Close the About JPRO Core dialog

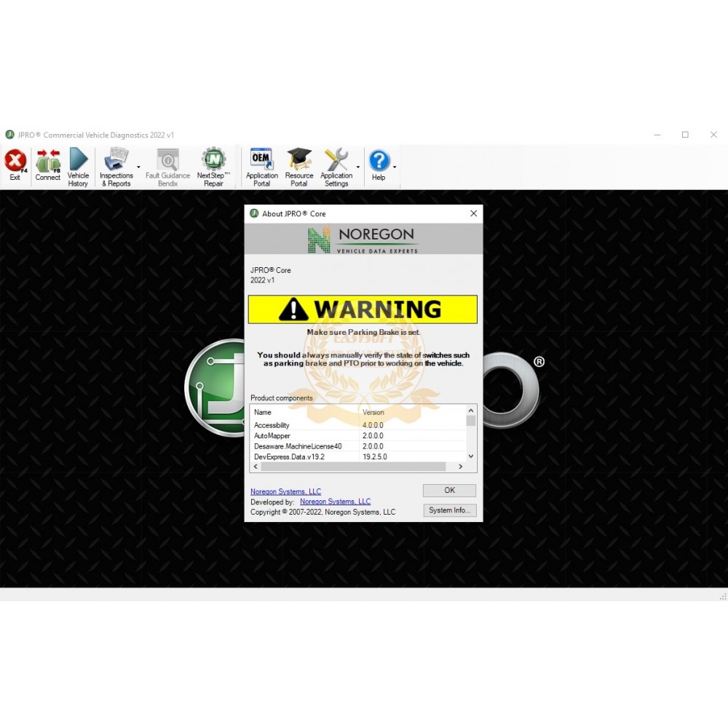click(474, 213)
